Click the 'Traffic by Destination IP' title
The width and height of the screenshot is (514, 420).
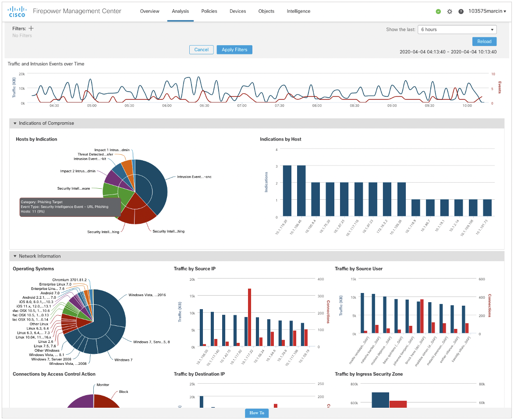[x=199, y=374]
